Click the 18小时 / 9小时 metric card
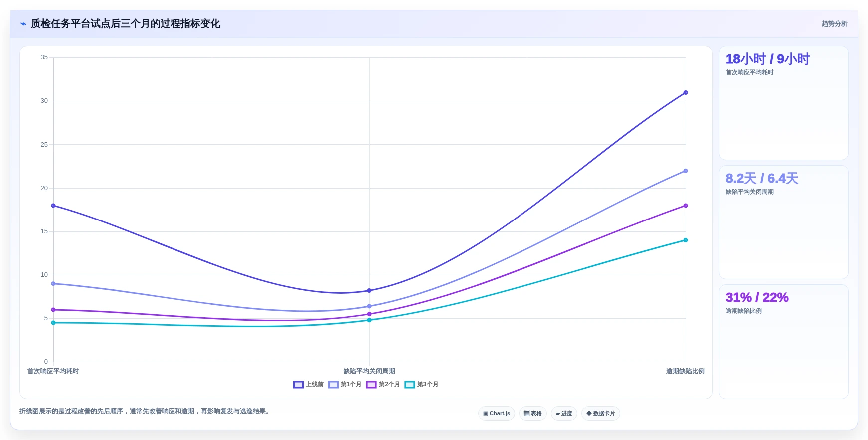 [783, 103]
